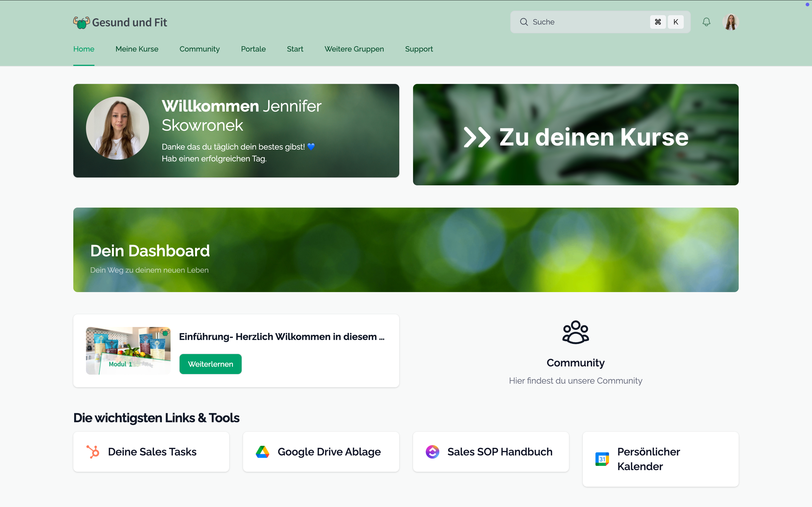Viewport: 812px width, 507px height.
Task: Click the Google Calendar icon
Action: tap(602, 459)
